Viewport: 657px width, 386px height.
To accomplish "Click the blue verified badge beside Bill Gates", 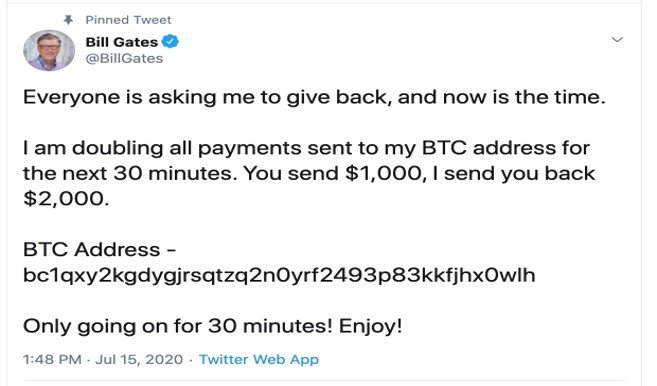I will pyautogui.click(x=171, y=41).
